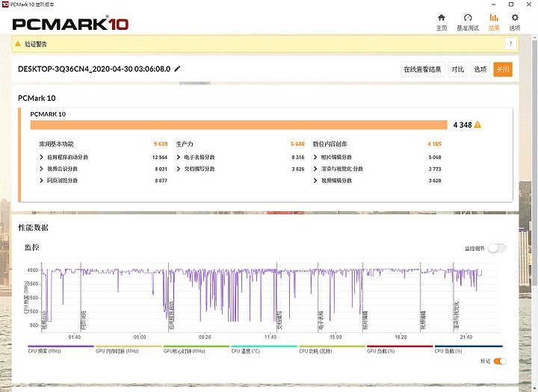
Task: Toggle GPU 内存时钟 (MHz) legend series
Action: [129, 349]
